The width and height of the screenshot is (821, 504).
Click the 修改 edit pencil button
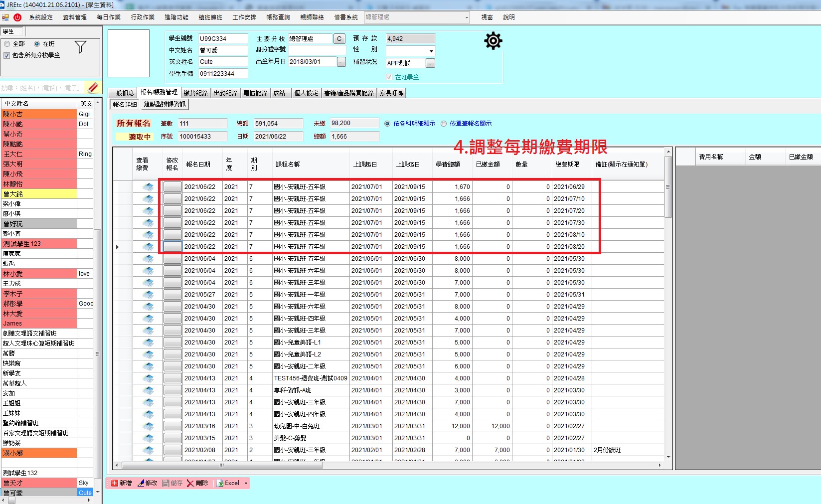click(x=147, y=483)
